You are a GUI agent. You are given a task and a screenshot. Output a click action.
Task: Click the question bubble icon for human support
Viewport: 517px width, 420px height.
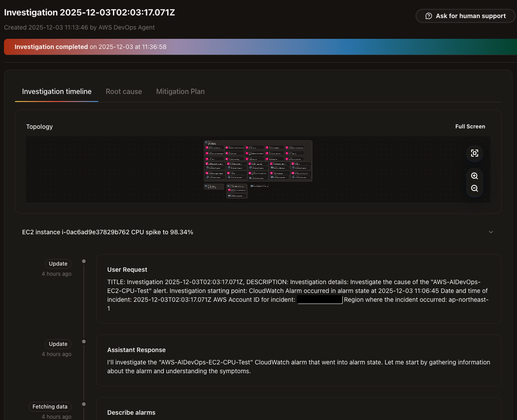coord(428,16)
